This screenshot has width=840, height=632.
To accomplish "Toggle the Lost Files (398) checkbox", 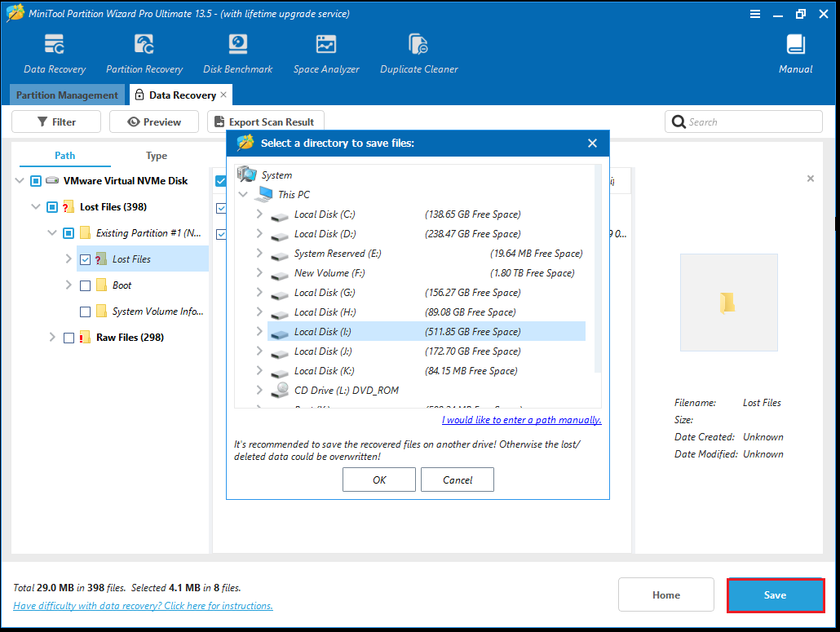I will click(52, 207).
